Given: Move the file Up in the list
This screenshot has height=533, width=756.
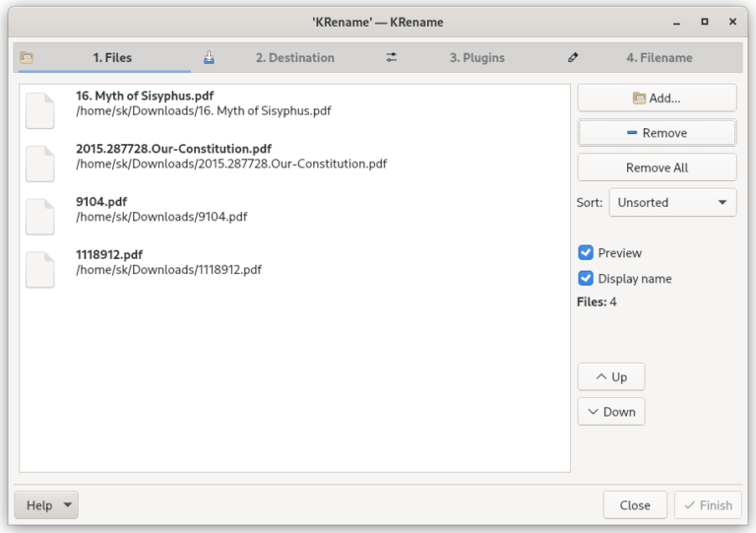Looking at the screenshot, I should click(610, 377).
